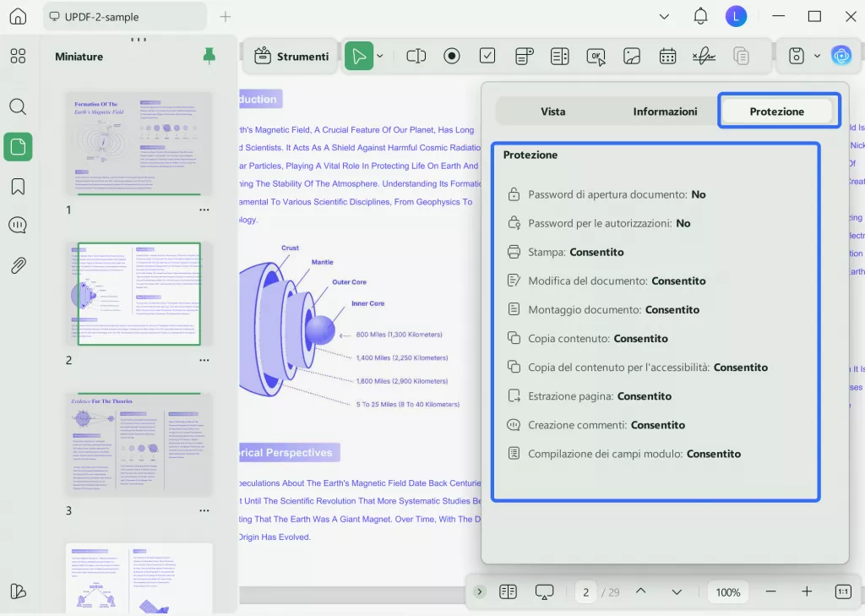Unpin the Miniature panel with pin icon
Viewport: 865px width, 616px height.
tap(209, 56)
